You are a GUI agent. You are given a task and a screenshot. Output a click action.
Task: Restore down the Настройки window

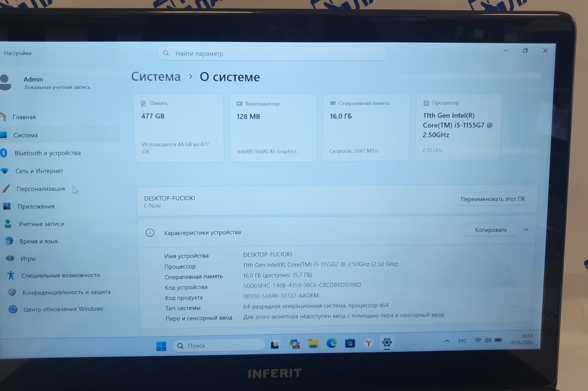pos(525,51)
